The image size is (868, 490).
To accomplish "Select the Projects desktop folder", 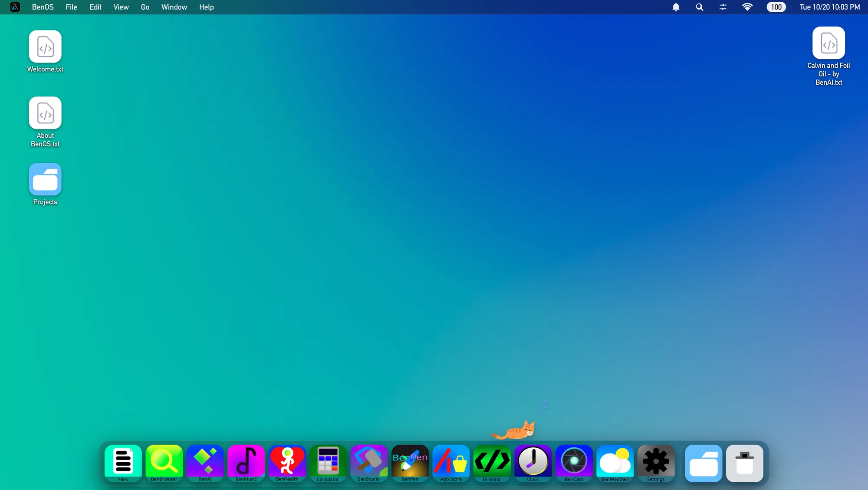I will pyautogui.click(x=45, y=184).
